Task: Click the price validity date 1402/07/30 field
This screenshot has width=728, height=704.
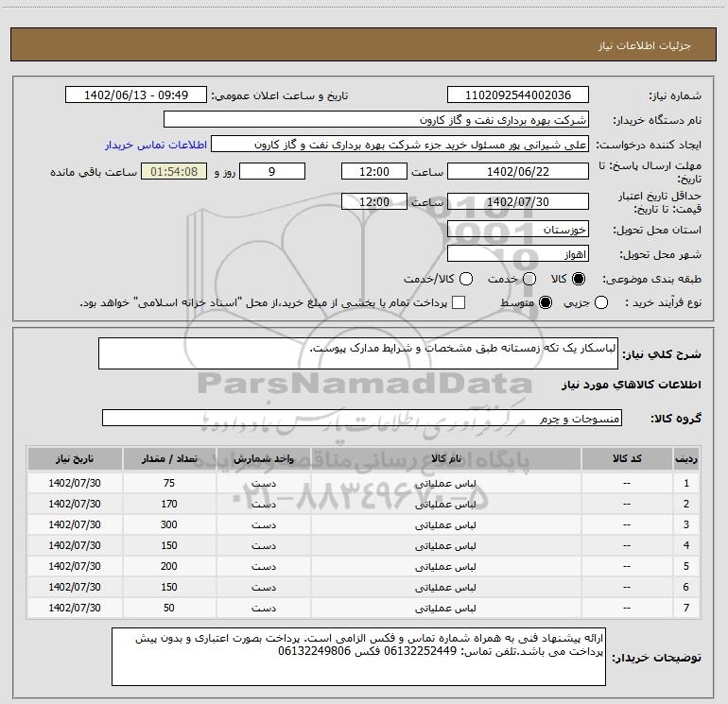Action: (x=518, y=202)
